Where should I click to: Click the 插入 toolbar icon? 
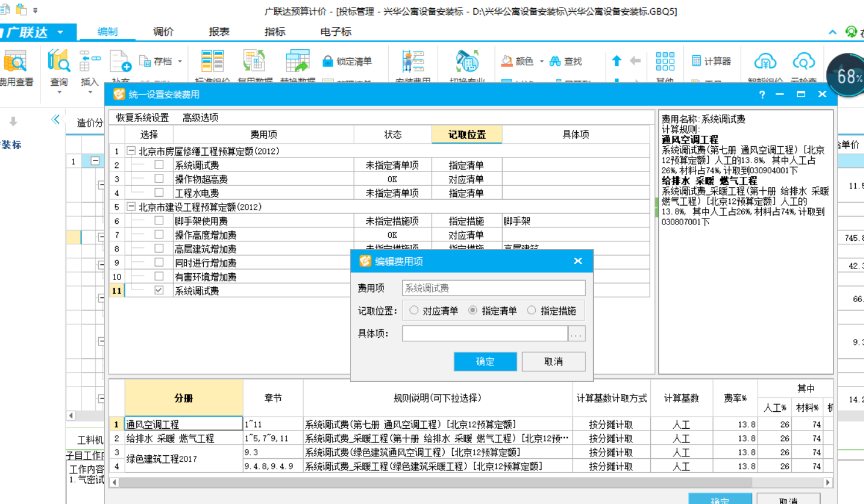(89, 62)
